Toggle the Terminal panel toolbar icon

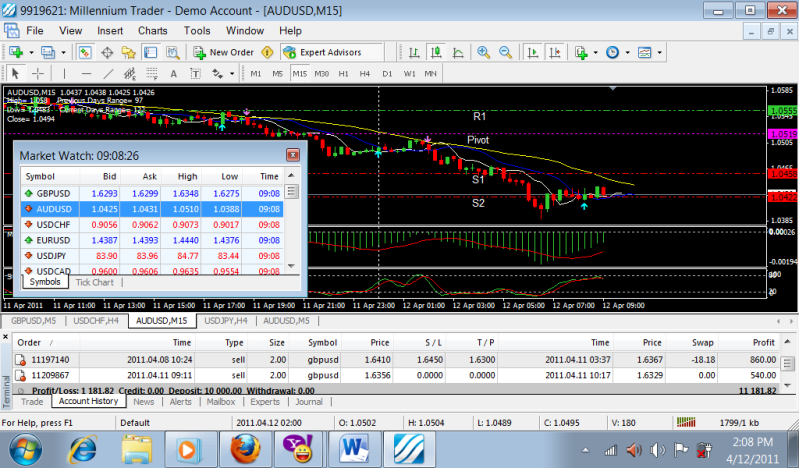pyautogui.click(x=151, y=52)
